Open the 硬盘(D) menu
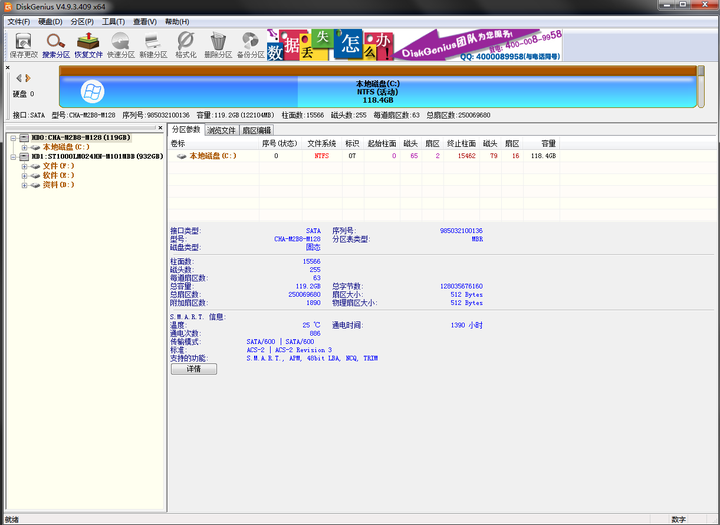Viewport: 720px width, 525px height. pos(50,22)
